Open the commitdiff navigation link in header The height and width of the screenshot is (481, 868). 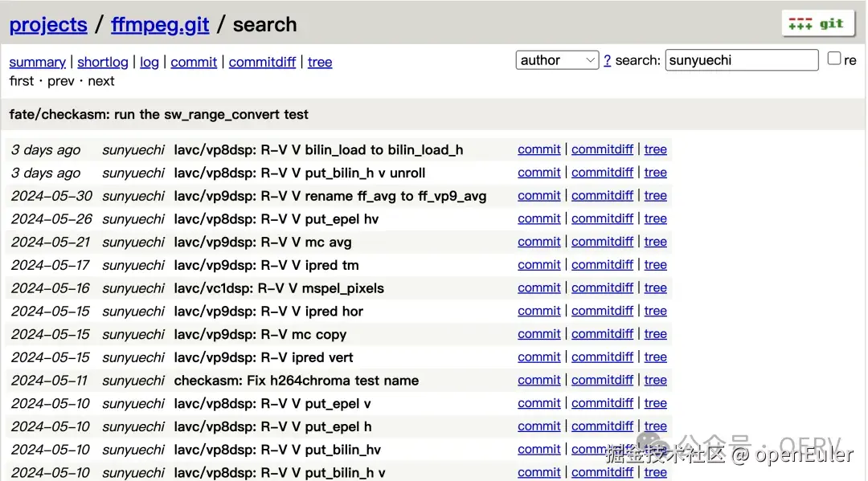point(262,62)
